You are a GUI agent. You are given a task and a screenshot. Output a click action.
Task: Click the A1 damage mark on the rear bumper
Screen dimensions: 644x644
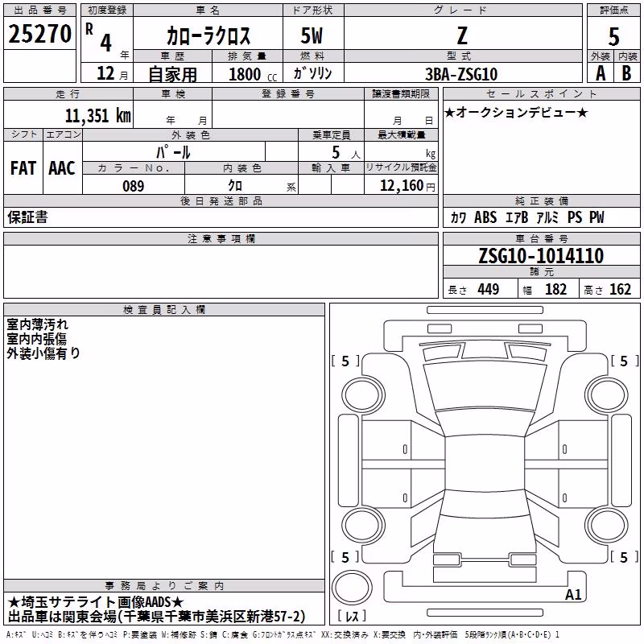pos(573,594)
